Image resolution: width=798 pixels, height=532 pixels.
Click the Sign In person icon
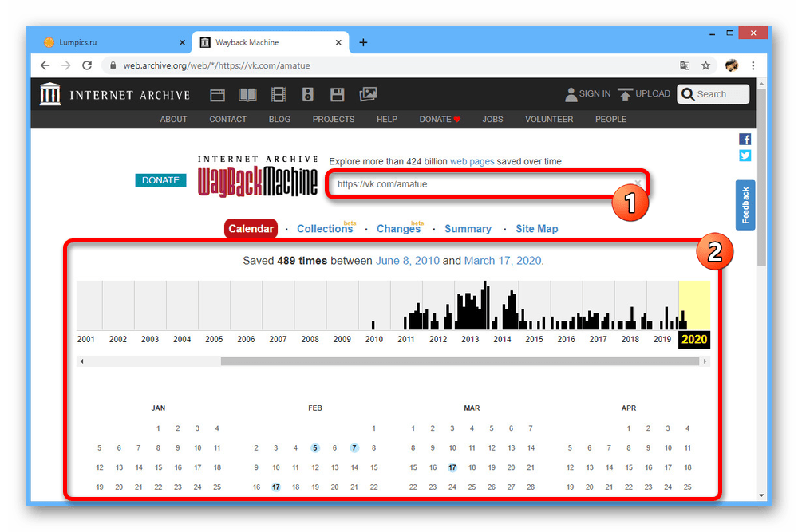coord(571,95)
